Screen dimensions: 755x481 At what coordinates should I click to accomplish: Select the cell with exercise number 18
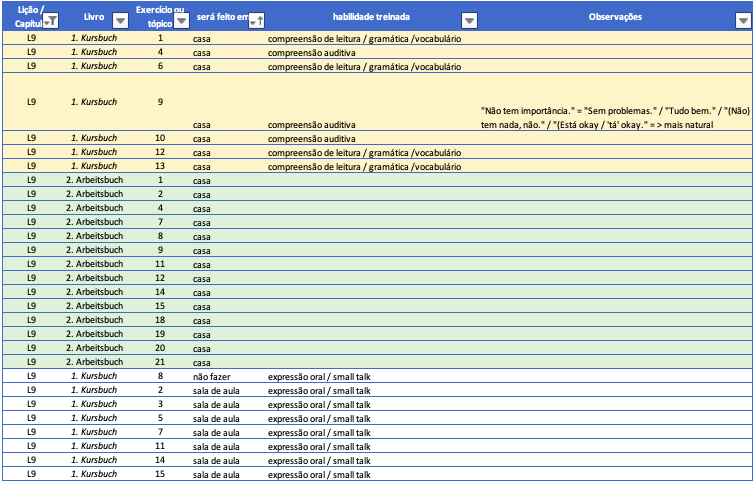click(x=160, y=319)
